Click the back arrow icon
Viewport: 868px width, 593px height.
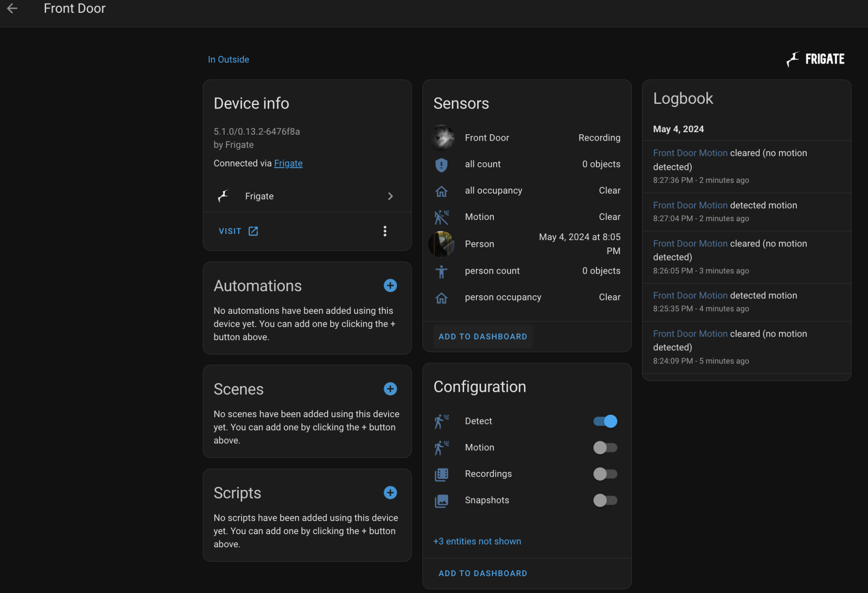(x=12, y=8)
